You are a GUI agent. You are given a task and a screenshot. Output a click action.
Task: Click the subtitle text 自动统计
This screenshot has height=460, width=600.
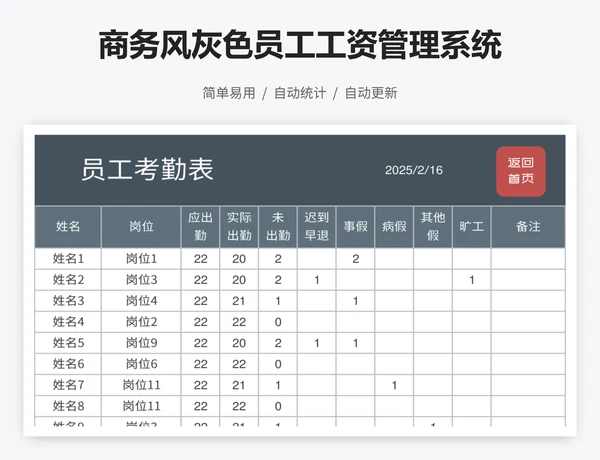pos(300,93)
